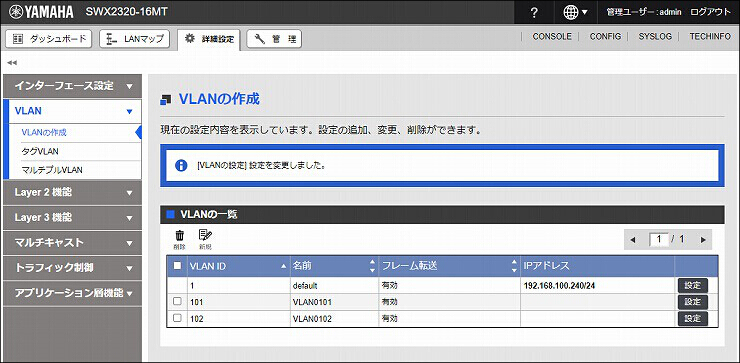Collapse the sidebar with double-arrow icon

pyautogui.click(x=12, y=62)
